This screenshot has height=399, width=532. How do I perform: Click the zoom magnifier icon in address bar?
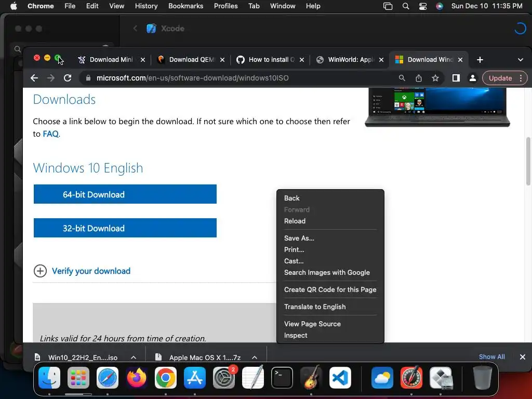(x=402, y=78)
